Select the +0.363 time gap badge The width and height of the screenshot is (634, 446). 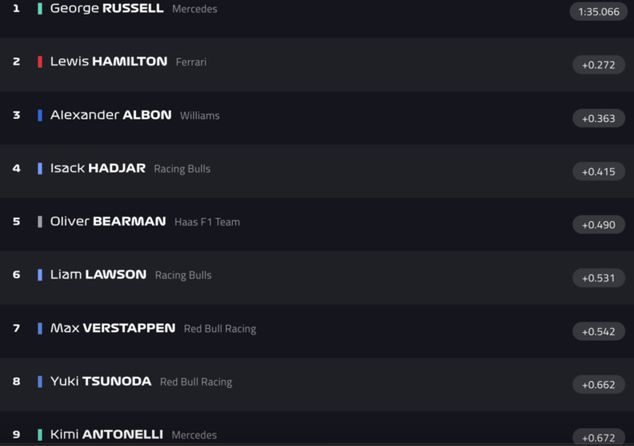point(598,118)
